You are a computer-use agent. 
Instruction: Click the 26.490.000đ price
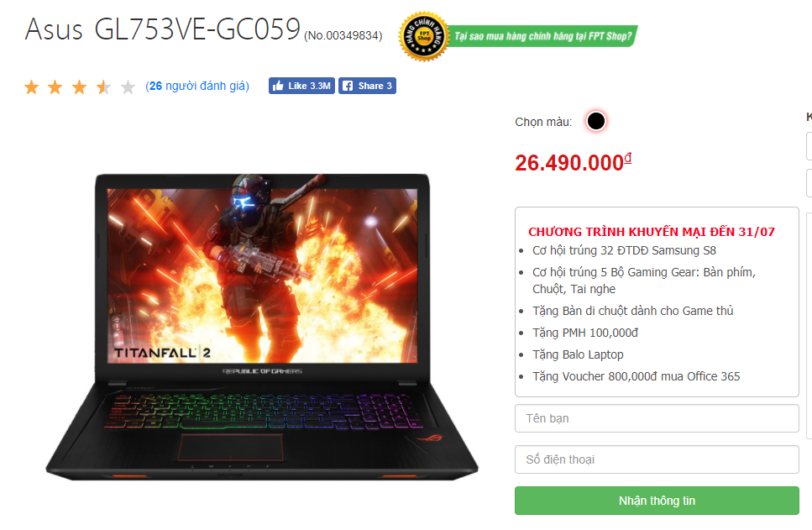pyautogui.click(x=574, y=163)
